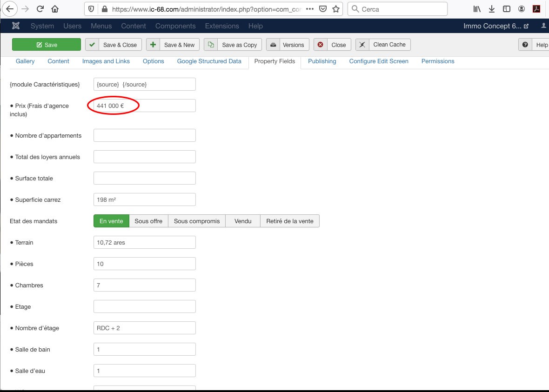The height and width of the screenshot is (392, 549).
Task: Switch to the Publishing tab
Action: 322,61
